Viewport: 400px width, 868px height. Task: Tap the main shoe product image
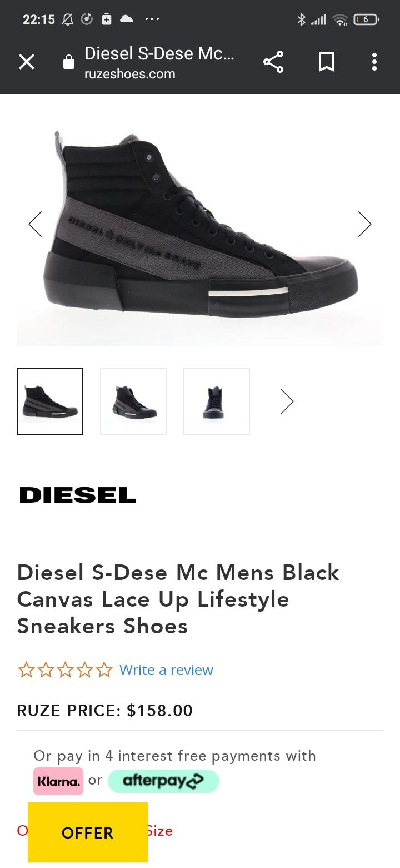200,225
